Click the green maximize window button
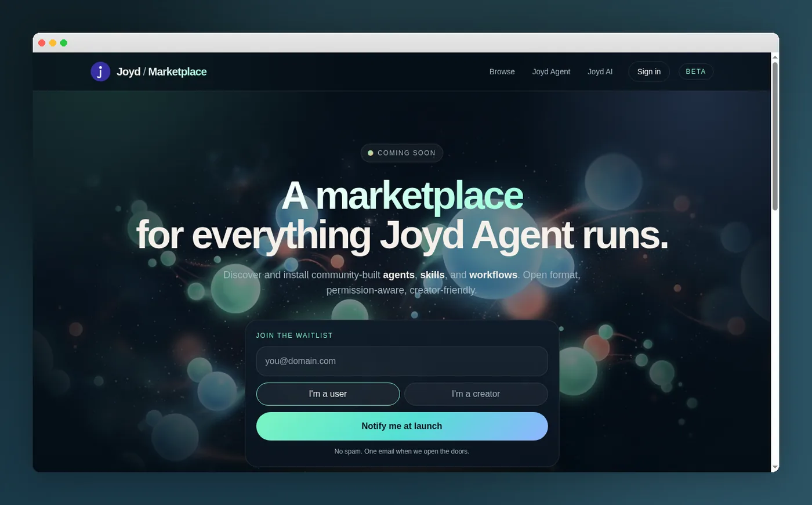Viewport: 812px width, 505px height. pyautogui.click(x=64, y=43)
